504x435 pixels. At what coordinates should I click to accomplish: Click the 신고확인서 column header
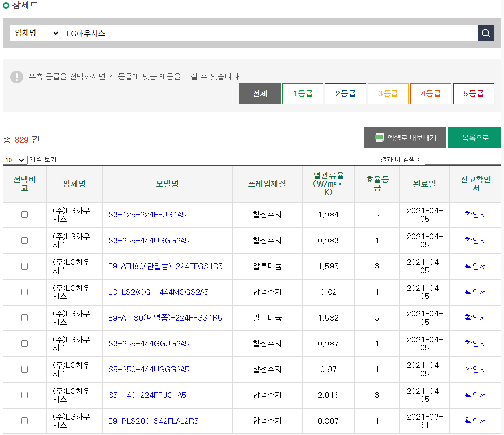[x=476, y=183]
